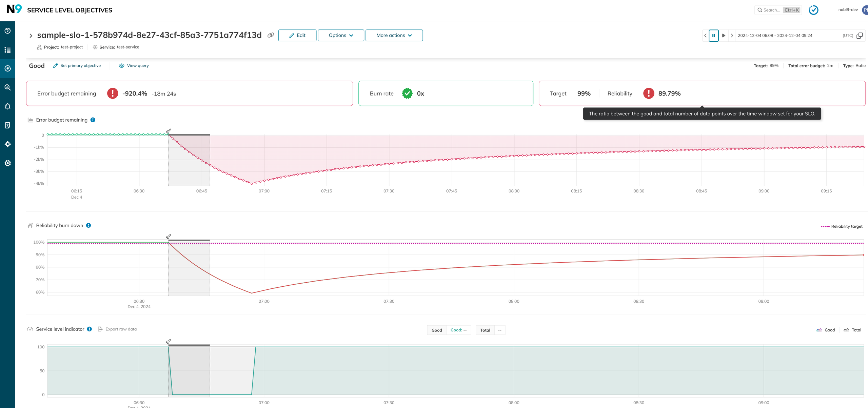Click the -18m 24s remaining budget value

point(164,94)
